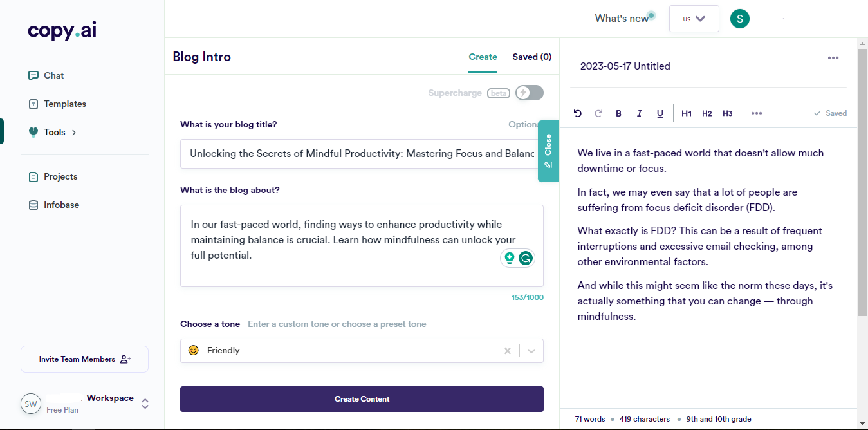Screen dimensions: 868x430
Task: Redo the editor change
Action: tap(598, 113)
